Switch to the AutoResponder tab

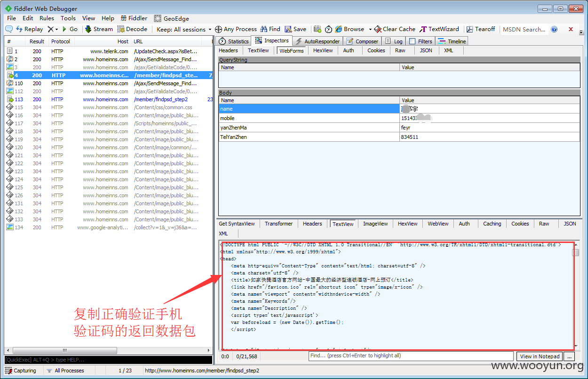click(317, 41)
